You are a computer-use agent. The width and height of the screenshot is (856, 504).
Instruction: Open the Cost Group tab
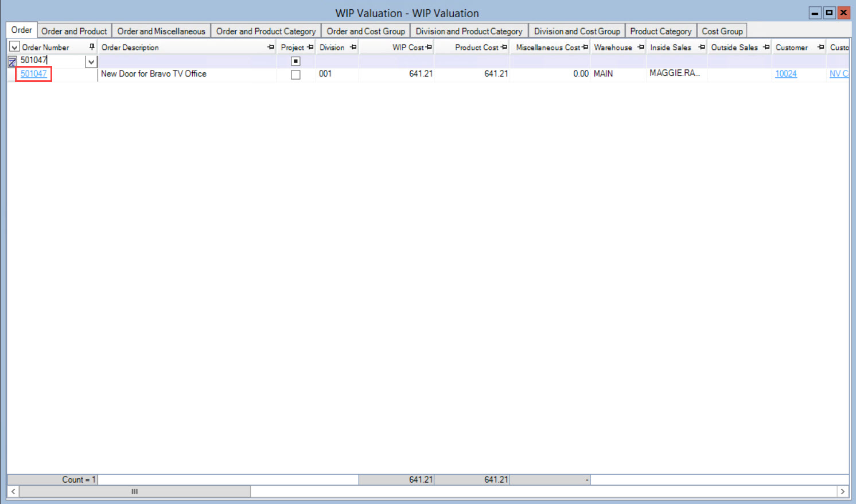coord(722,31)
